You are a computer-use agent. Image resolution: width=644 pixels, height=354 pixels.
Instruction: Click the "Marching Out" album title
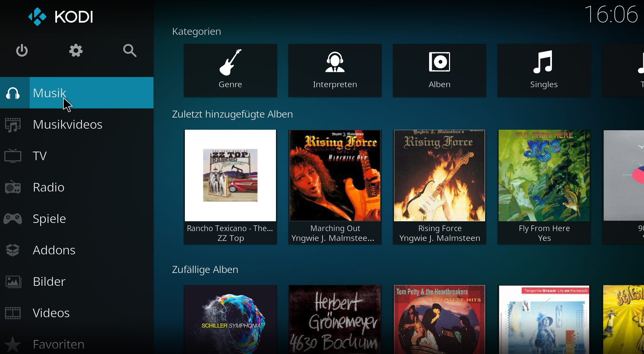335,228
